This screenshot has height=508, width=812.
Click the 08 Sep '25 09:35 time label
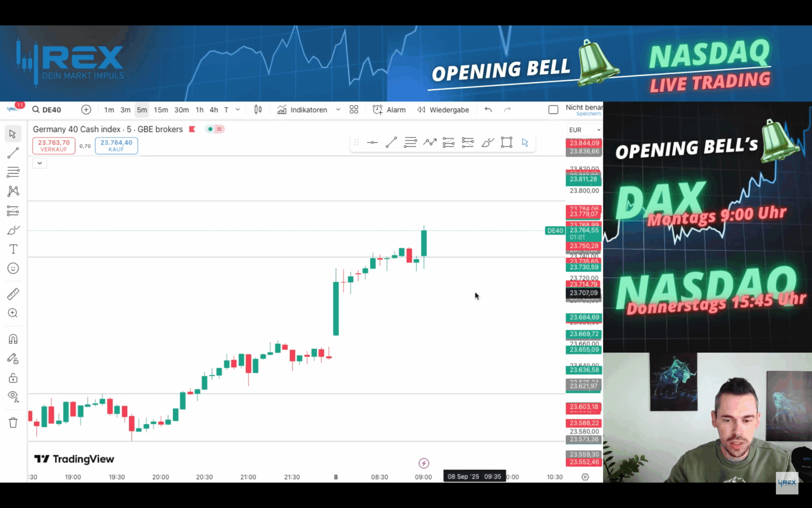point(475,477)
